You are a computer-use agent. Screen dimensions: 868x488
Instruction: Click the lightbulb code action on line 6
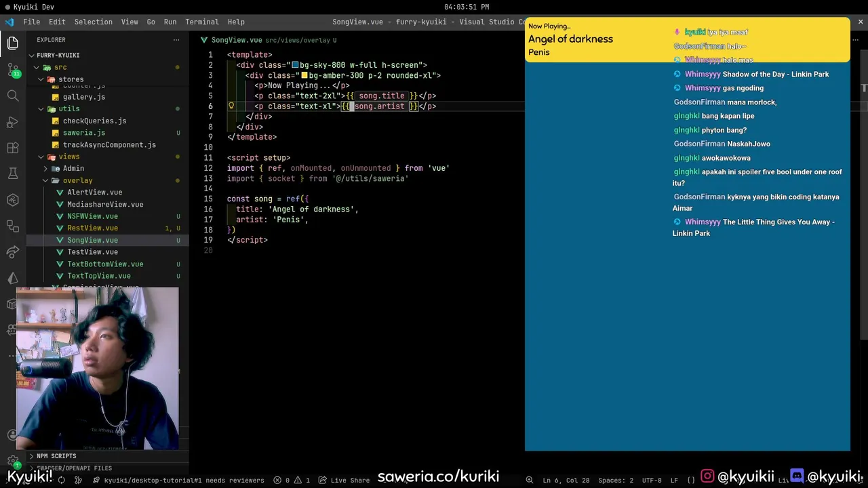231,106
